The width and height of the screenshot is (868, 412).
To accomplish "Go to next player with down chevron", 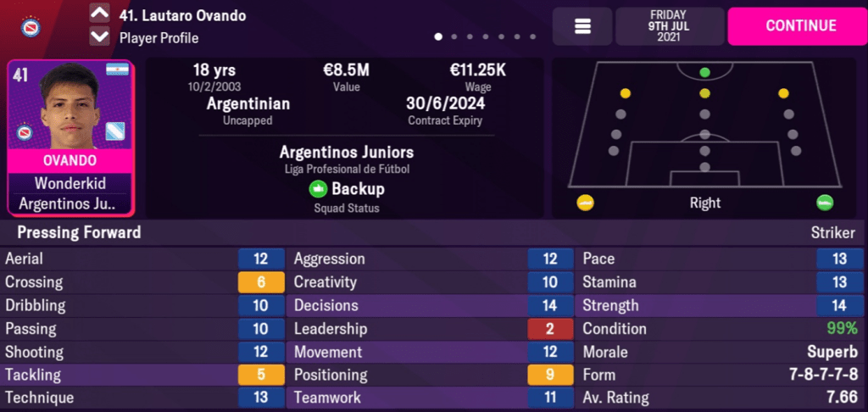I will pyautogui.click(x=99, y=36).
